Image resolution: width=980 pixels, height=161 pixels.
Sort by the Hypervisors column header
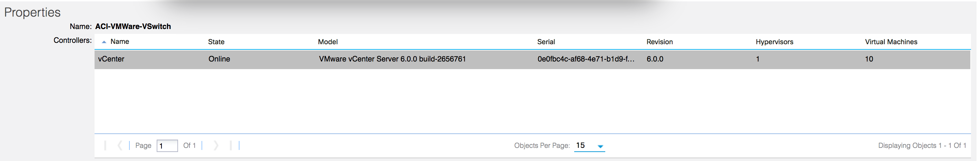(x=774, y=42)
